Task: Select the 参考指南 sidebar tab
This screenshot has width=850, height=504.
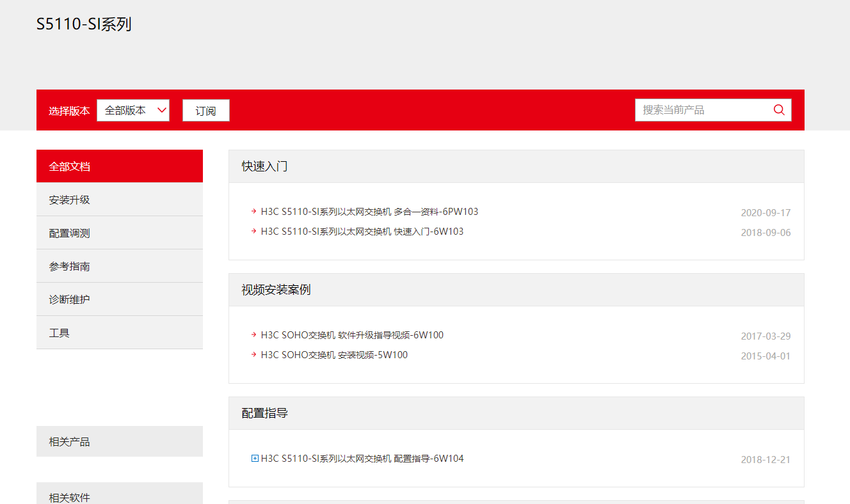Action: click(x=120, y=266)
